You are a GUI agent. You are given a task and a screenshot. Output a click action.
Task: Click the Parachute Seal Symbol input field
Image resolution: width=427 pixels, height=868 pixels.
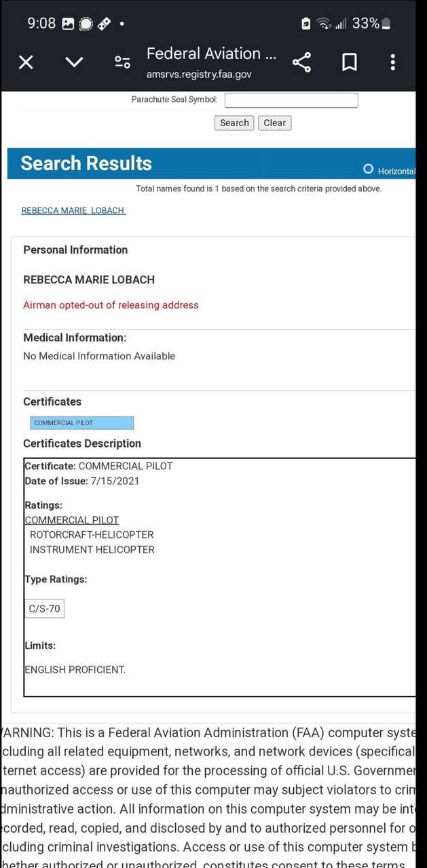point(291,100)
